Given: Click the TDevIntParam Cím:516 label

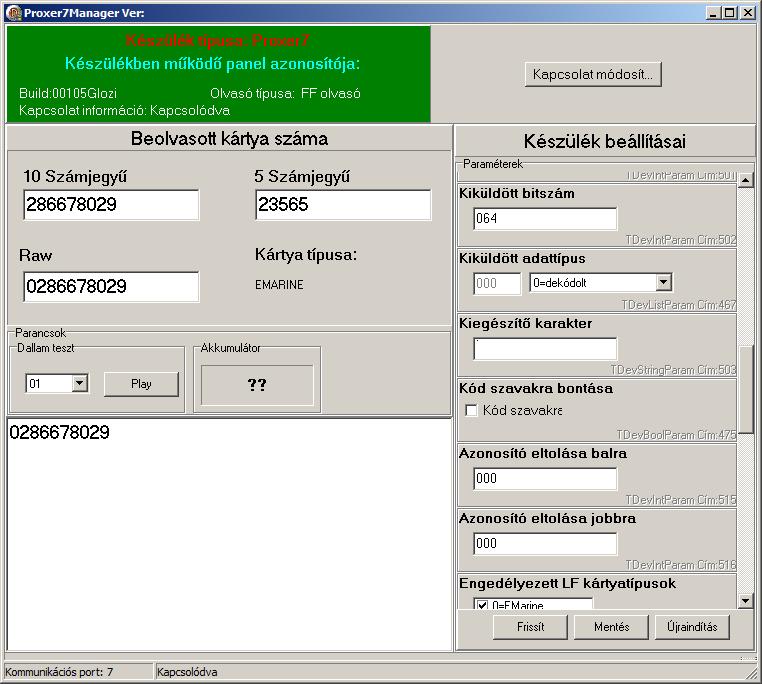Looking at the screenshot, I should click(x=680, y=565).
